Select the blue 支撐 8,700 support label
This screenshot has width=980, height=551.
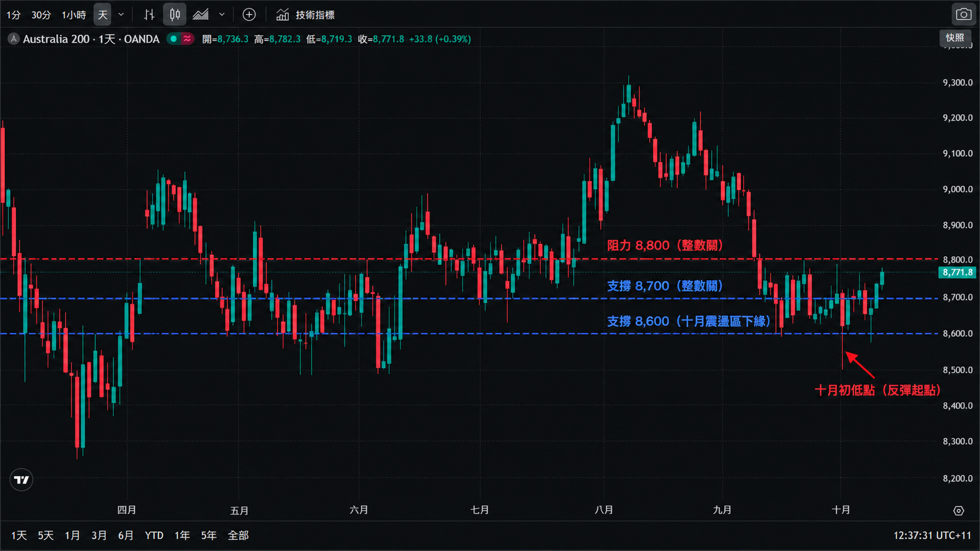[665, 286]
